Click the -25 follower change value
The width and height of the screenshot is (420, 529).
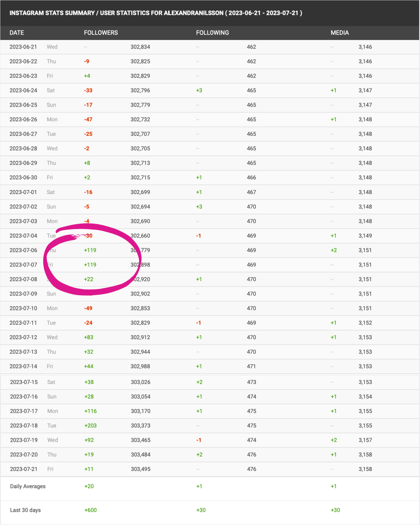point(88,134)
